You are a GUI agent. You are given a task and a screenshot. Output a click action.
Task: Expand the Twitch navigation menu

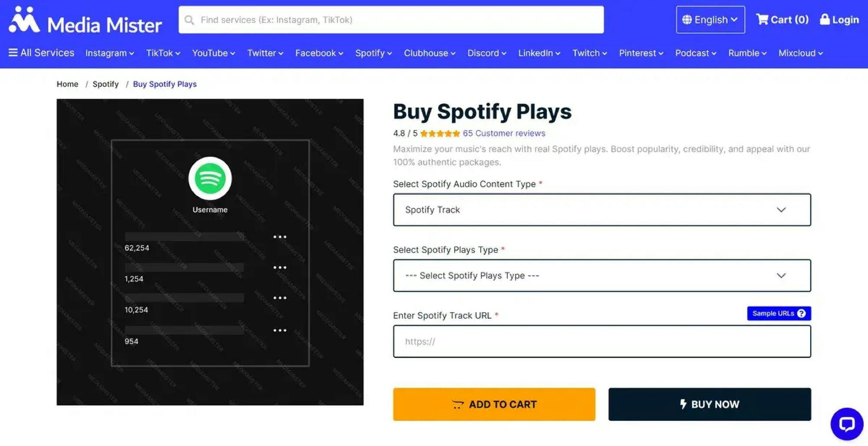(589, 53)
